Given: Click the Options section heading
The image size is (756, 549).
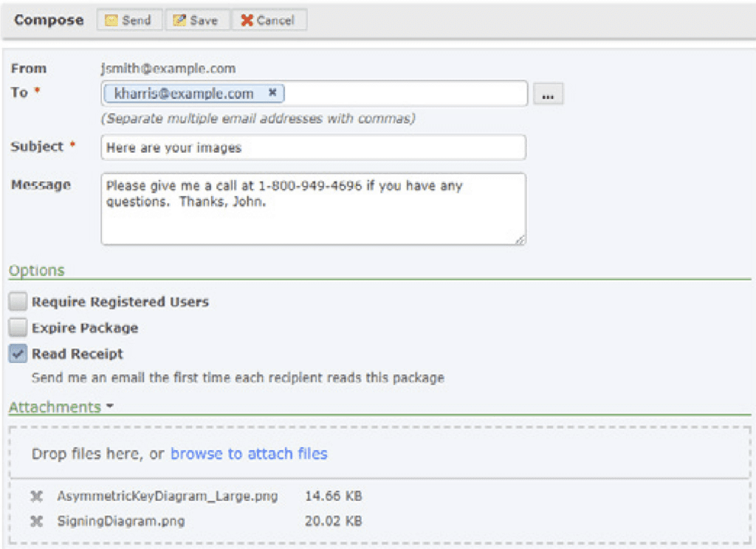Looking at the screenshot, I should coord(37,270).
